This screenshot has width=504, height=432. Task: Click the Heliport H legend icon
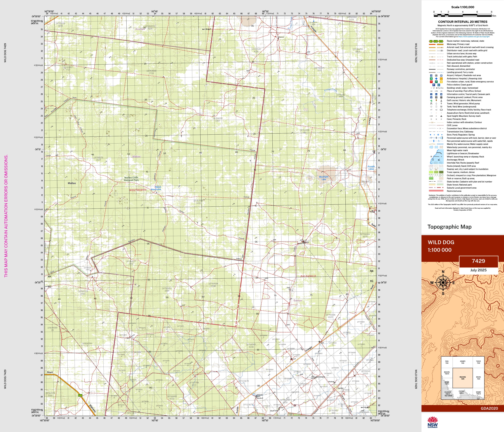coord(436,75)
